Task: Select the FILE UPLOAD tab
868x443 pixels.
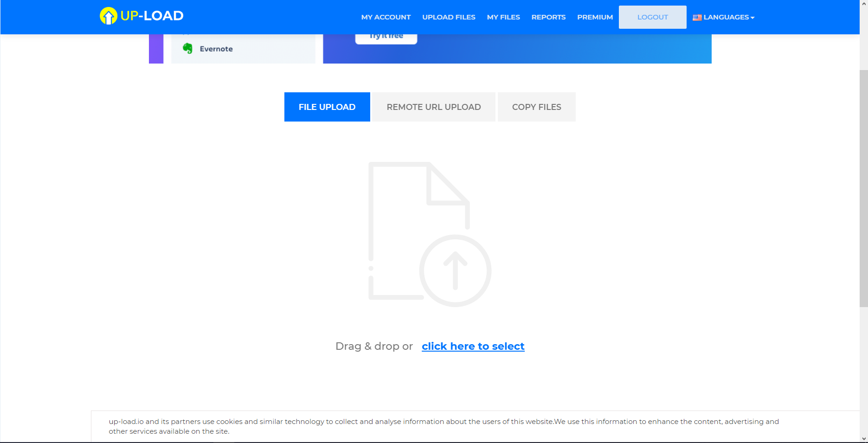Action: (x=327, y=107)
